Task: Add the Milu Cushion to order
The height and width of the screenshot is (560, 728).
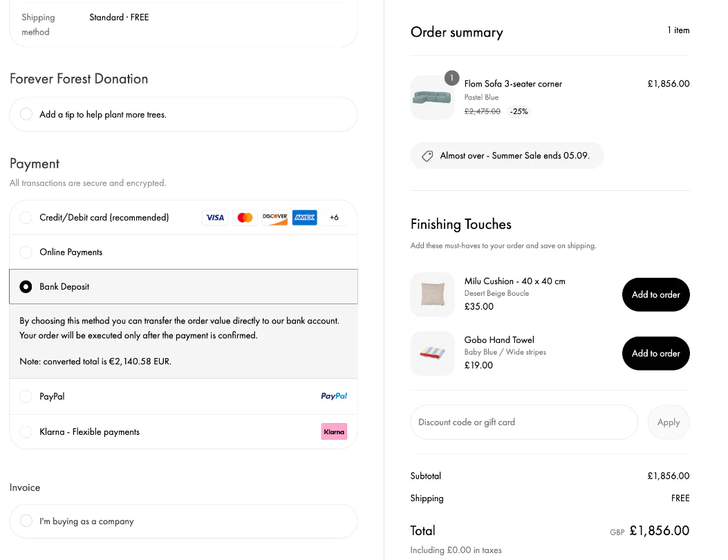Action: coord(655,294)
